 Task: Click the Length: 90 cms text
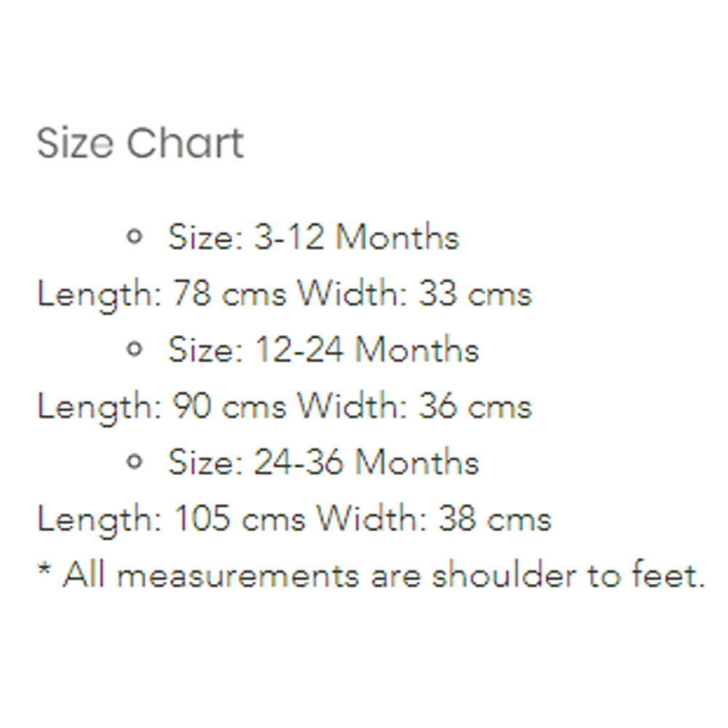coord(162,407)
